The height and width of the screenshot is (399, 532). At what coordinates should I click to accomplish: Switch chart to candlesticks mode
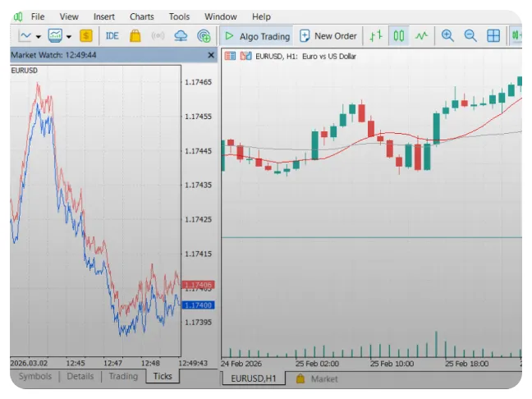(399, 36)
